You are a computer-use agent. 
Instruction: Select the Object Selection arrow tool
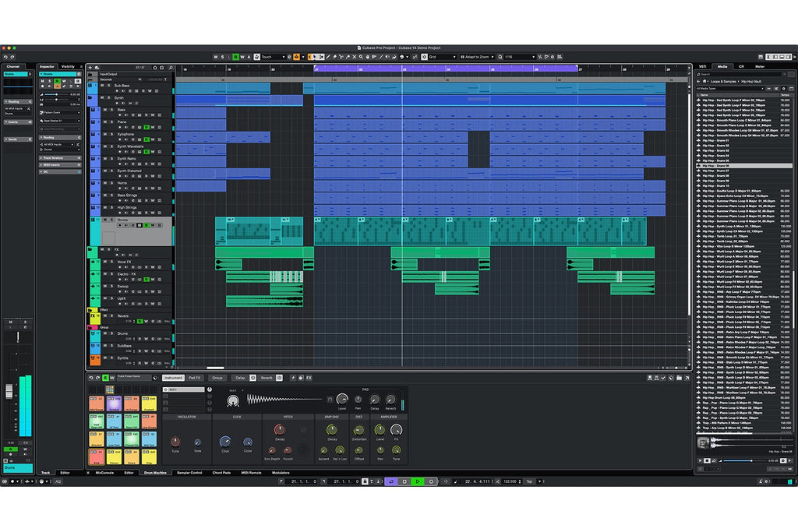click(315, 57)
